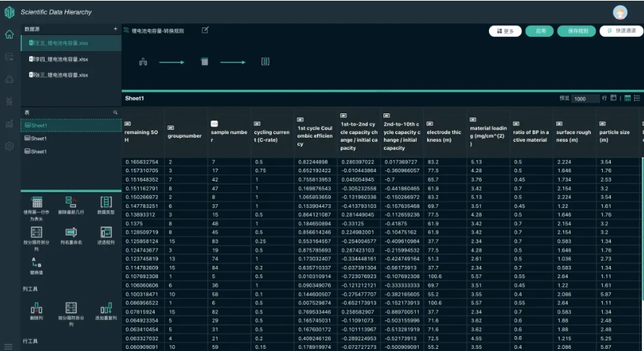Open type selector on sample number column
This screenshot has height=351, width=644.
(x=214, y=124)
